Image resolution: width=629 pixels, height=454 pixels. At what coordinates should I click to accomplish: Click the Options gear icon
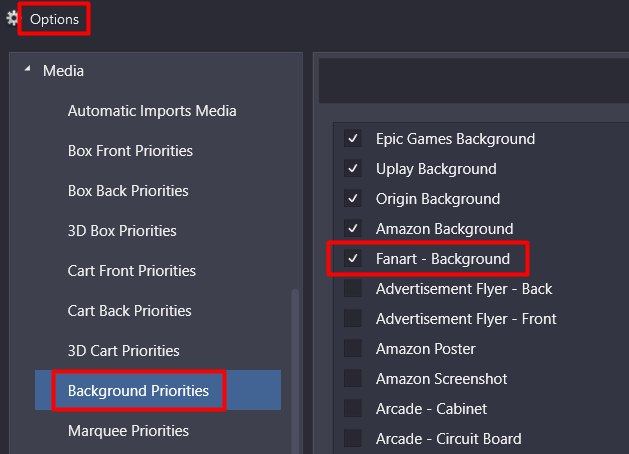coord(12,18)
